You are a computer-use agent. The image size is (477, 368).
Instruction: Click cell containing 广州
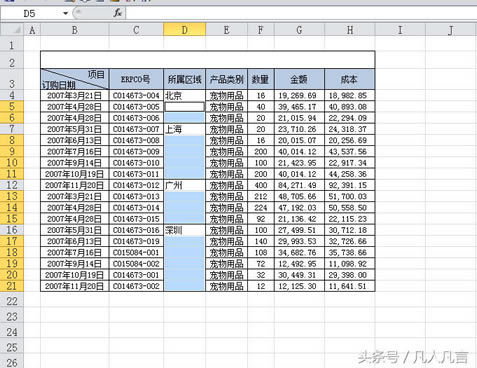tap(184, 185)
